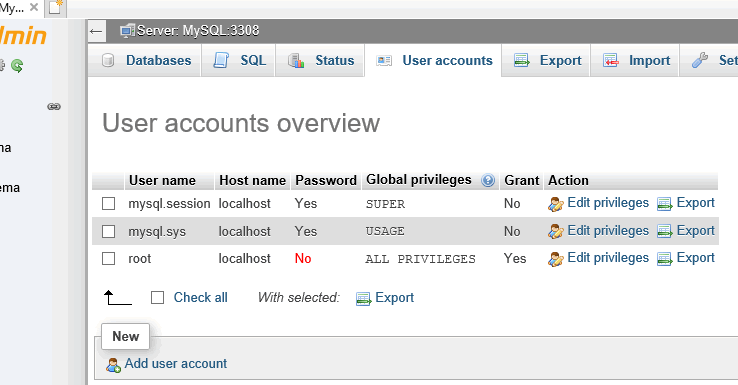Click With selected Export link
The image size is (738, 385).
coord(394,297)
